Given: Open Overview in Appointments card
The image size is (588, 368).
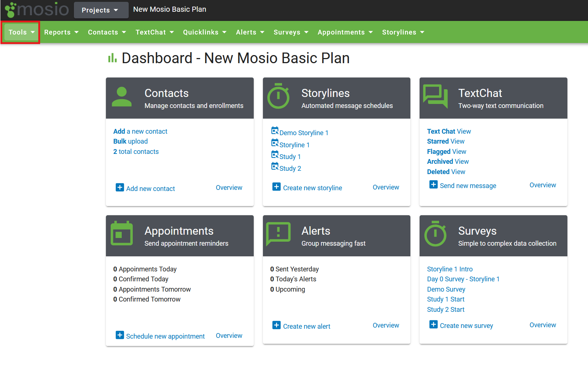Looking at the screenshot, I should 229,336.
